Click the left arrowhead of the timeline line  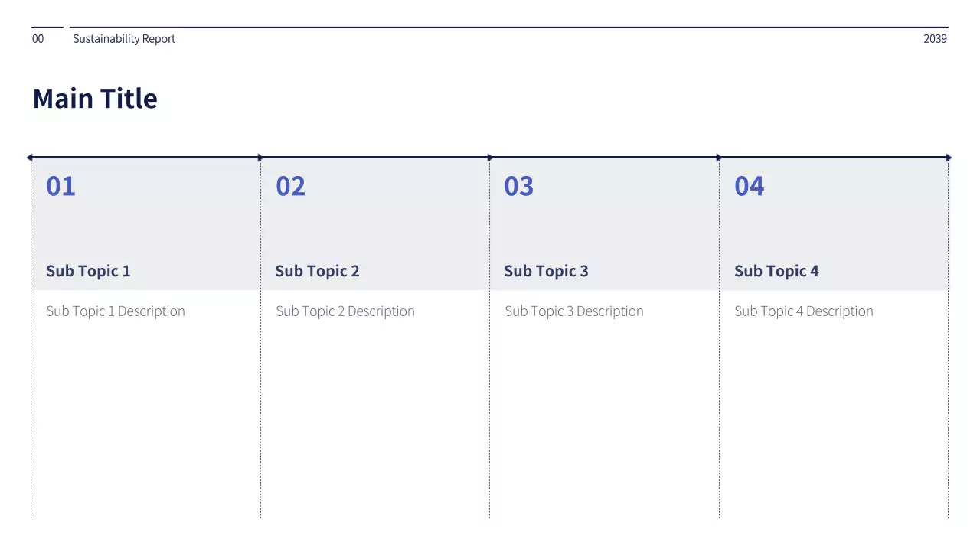(30, 158)
